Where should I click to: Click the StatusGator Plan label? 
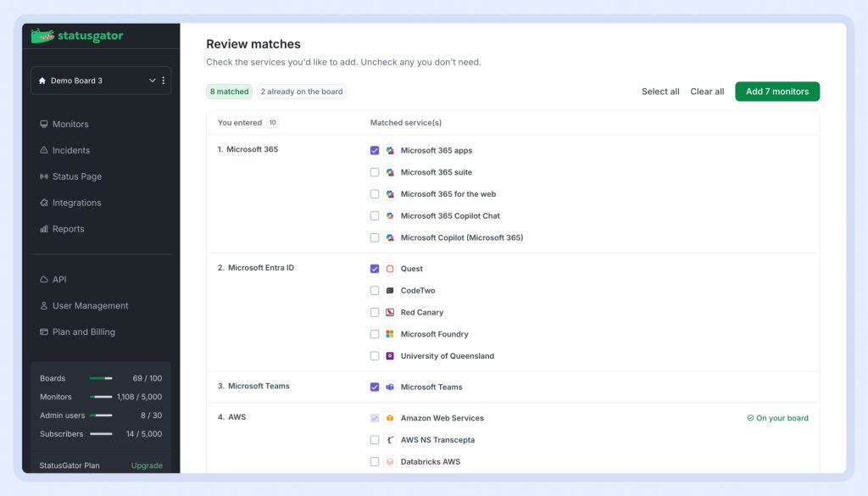tap(70, 465)
